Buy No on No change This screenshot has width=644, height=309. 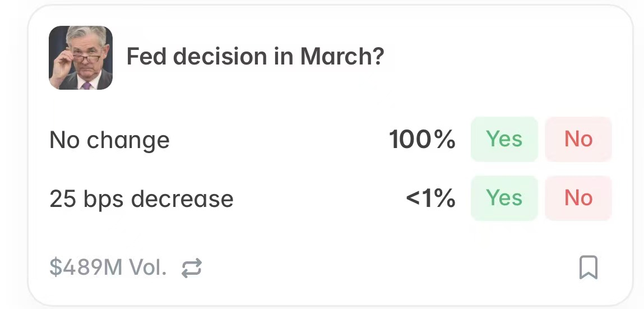click(578, 139)
